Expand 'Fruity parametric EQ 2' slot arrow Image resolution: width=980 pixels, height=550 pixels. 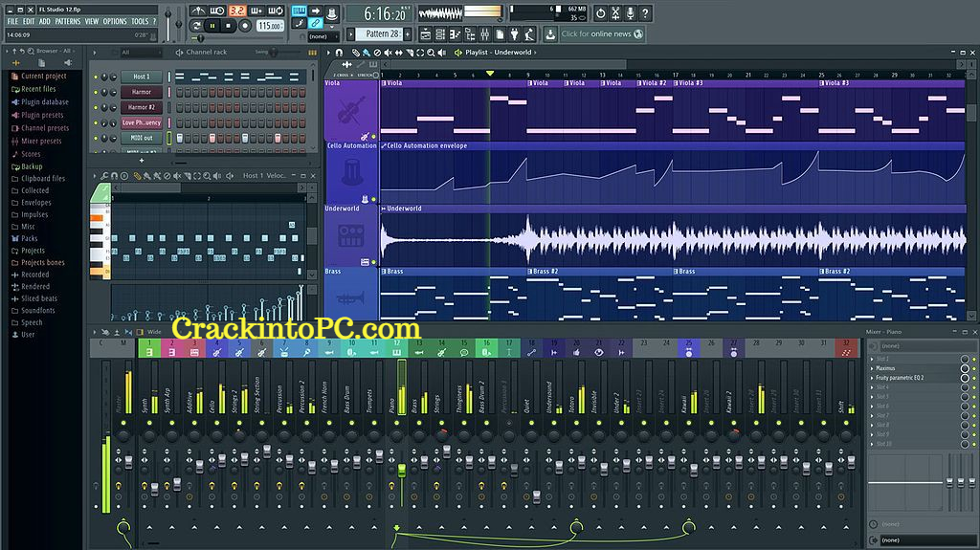[x=873, y=378]
